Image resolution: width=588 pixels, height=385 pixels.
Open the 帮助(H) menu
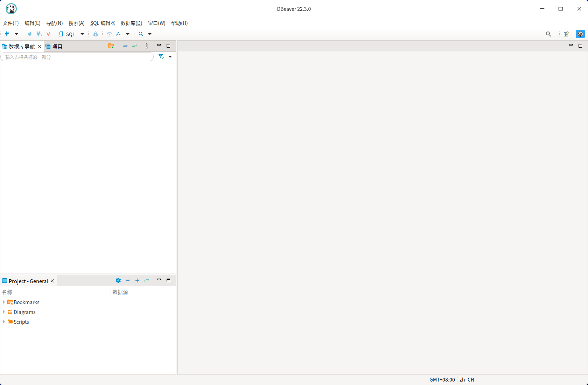pos(180,23)
